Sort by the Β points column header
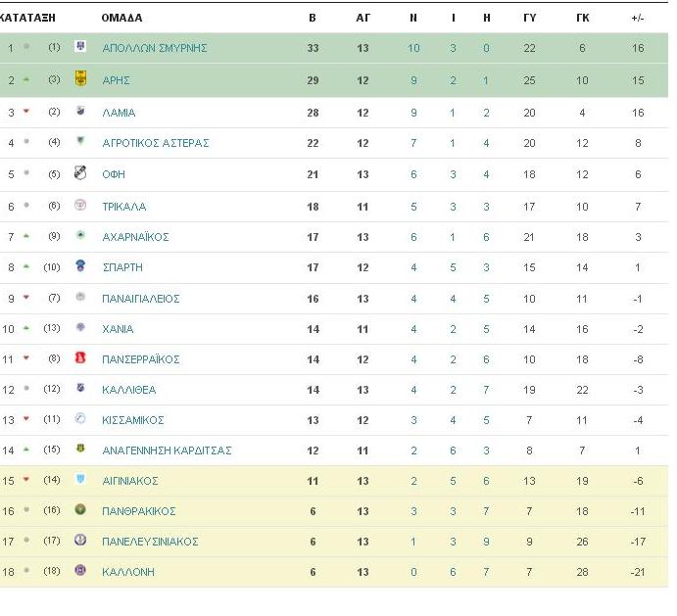Image resolution: width=677 pixels, height=616 pixels. (x=313, y=18)
